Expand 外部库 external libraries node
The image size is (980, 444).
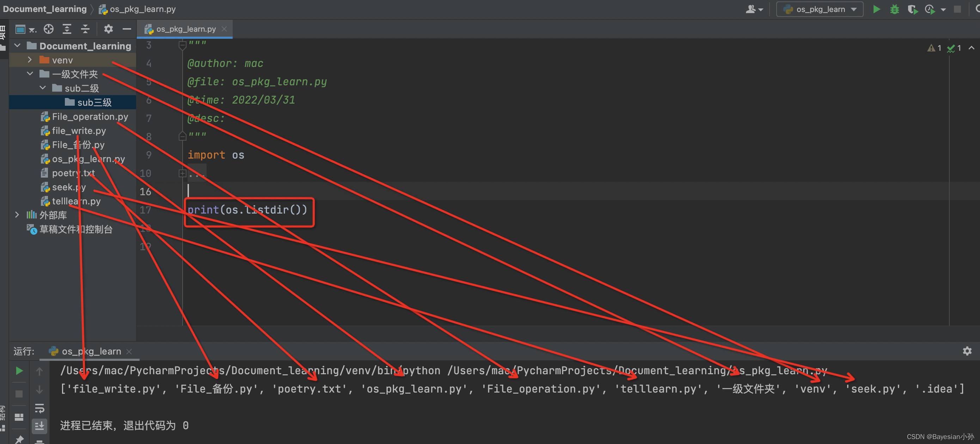tap(17, 215)
